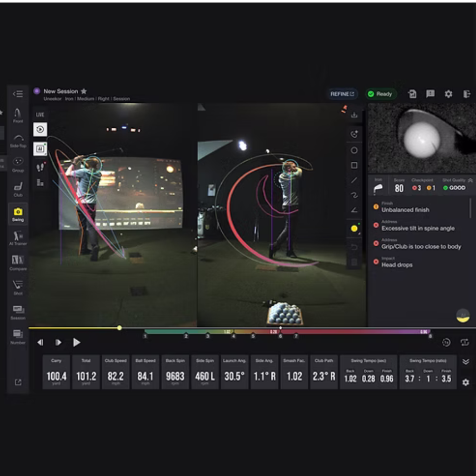Open the AI Trainer panel
The width and height of the screenshot is (476, 476).
pos(18,238)
